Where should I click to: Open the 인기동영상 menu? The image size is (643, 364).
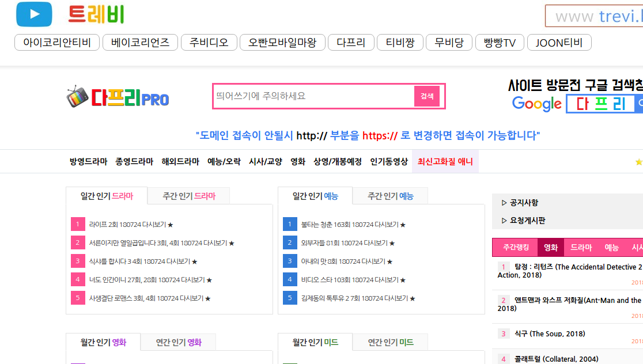(389, 161)
